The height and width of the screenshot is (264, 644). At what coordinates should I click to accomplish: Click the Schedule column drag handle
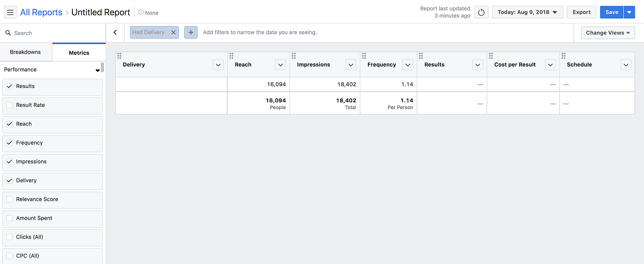(563, 56)
